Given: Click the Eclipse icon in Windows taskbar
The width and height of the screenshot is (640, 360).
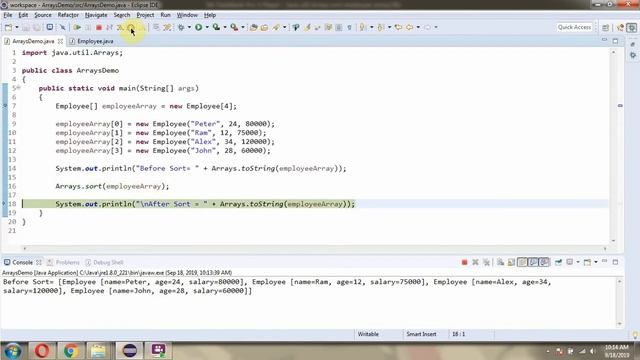Looking at the screenshot, I should pyautogui.click(x=129, y=351).
